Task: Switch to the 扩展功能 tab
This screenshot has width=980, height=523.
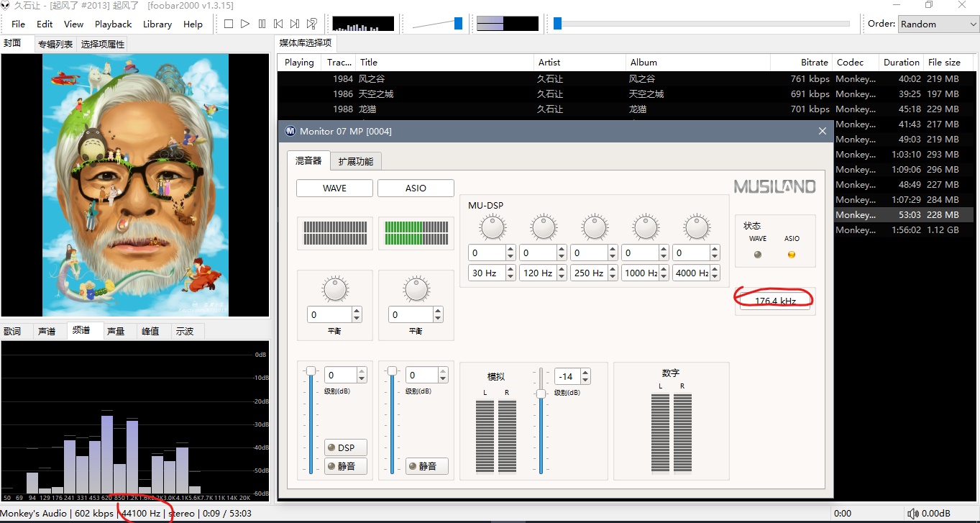Action: pos(356,161)
